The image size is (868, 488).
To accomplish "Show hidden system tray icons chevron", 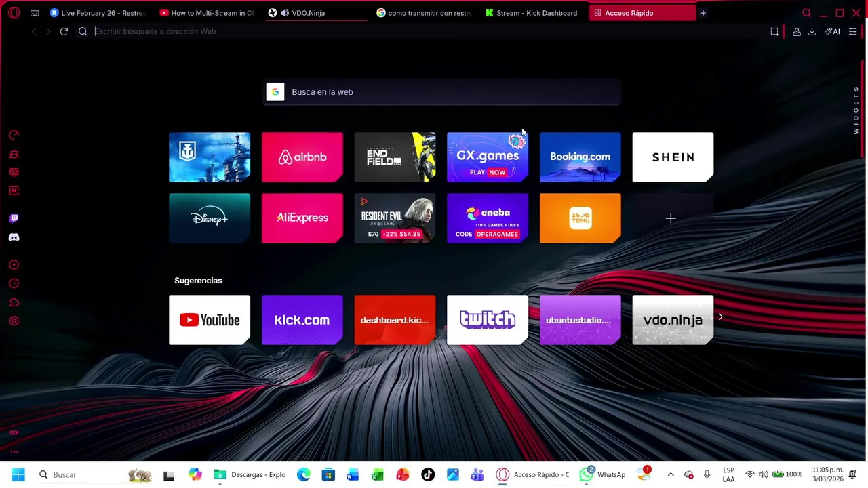I will 671,474.
